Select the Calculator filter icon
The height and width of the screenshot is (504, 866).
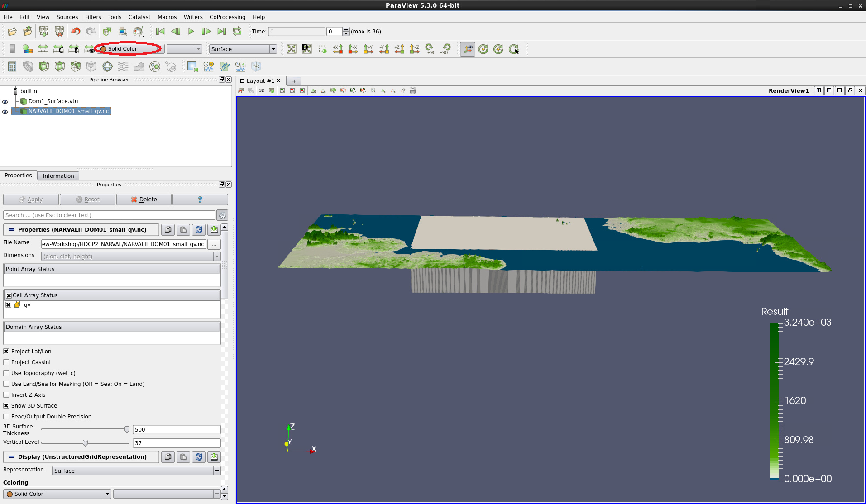[12, 67]
